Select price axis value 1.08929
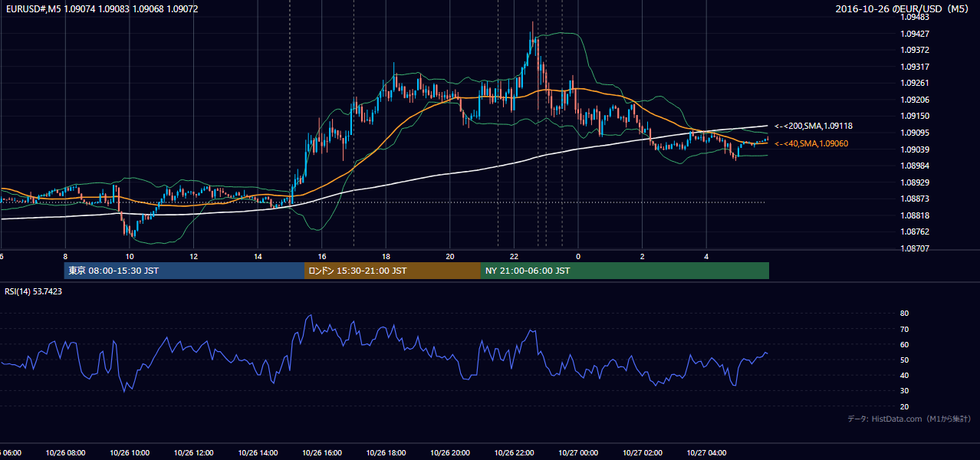 click(x=915, y=182)
